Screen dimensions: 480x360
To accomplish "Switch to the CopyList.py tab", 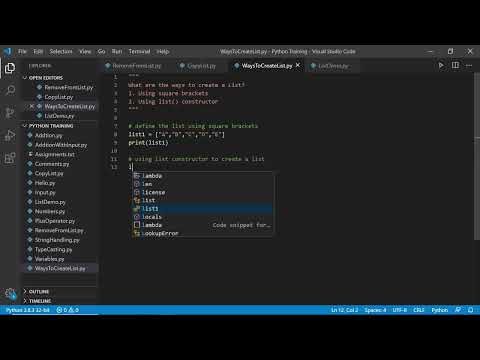I will pos(201,66).
